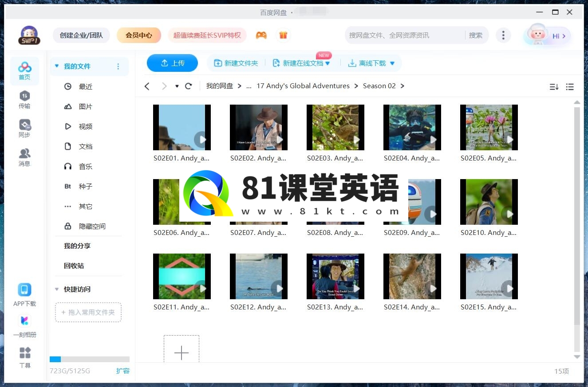Screen dimensions: 588x387
Task: Open the three-dot more menu in header
Action: click(503, 35)
